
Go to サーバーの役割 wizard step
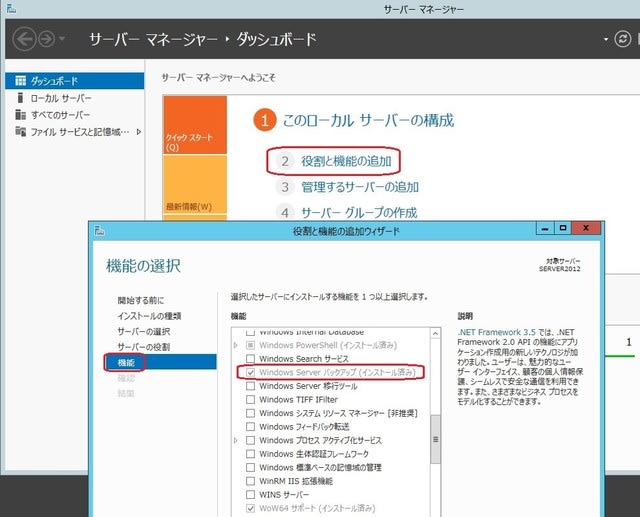coord(143,347)
